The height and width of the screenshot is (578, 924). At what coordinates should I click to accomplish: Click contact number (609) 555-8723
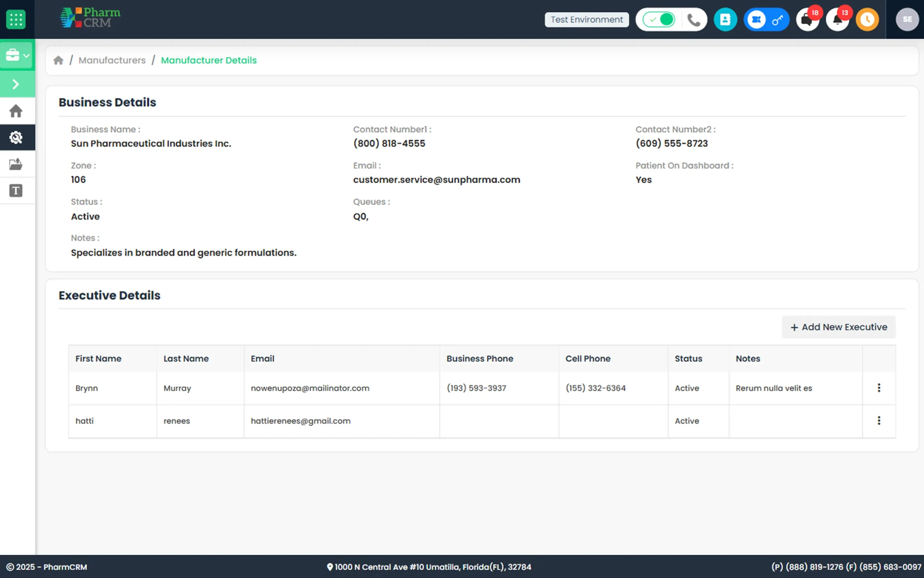671,143
